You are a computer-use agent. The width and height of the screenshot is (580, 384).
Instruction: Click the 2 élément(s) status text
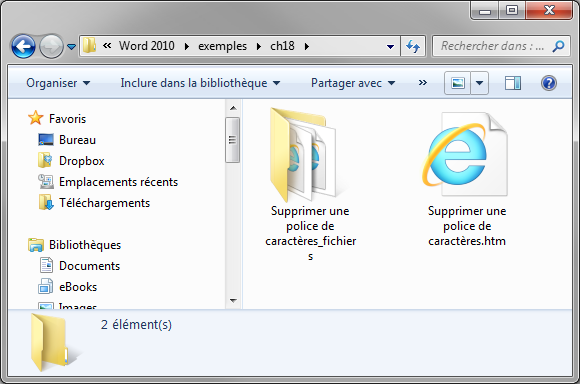[136, 324]
